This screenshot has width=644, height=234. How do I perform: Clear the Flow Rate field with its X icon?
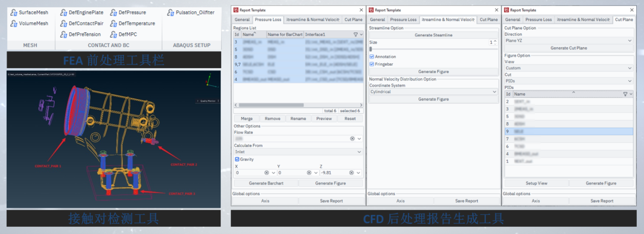(x=352, y=139)
